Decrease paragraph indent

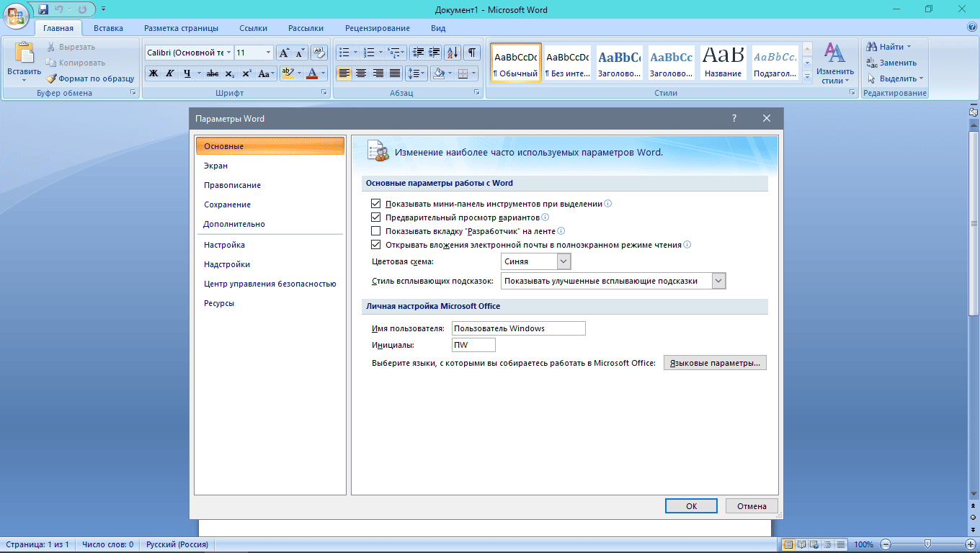(x=417, y=53)
